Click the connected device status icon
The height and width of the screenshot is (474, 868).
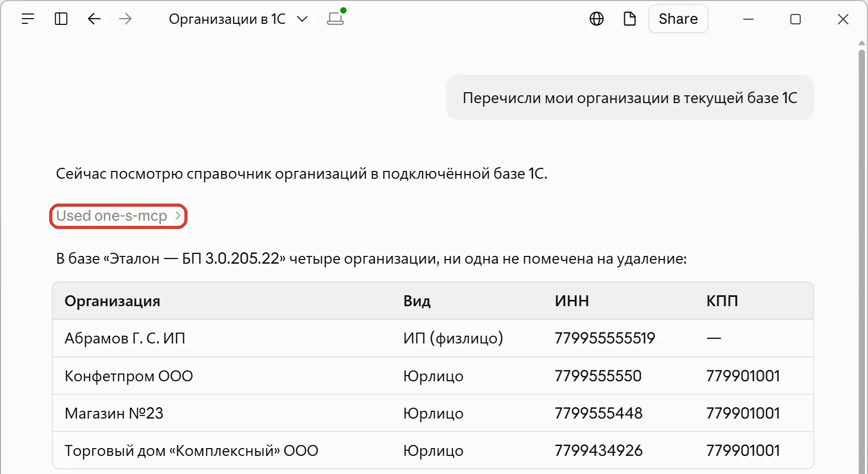pos(336,18)
